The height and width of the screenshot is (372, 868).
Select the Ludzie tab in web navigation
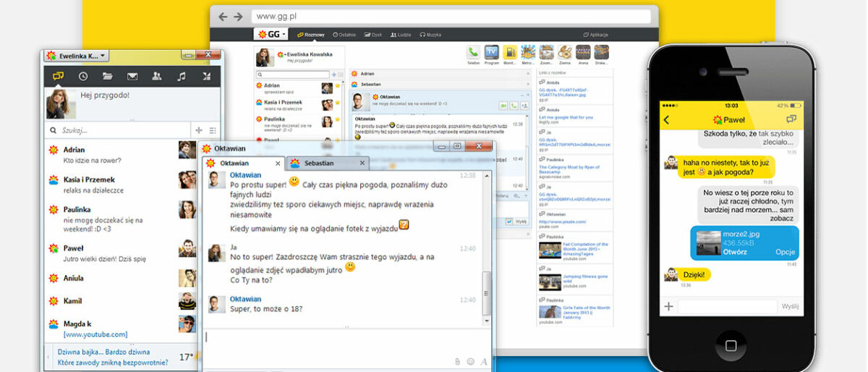pyautogui.click(x=401, y=35)
